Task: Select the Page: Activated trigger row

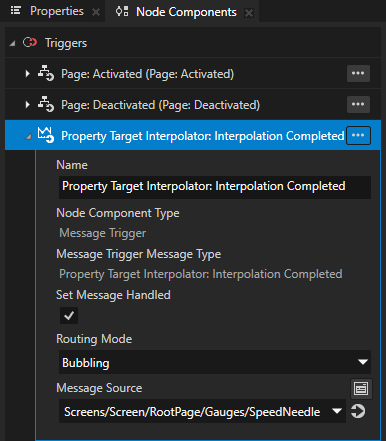Action: point(193,74)
